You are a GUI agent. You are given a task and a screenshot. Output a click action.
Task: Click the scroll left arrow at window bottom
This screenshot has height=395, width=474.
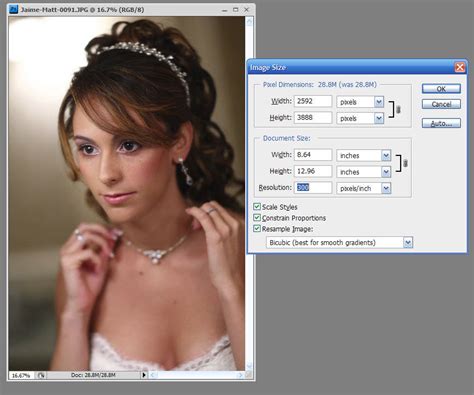tap(153, 375)
